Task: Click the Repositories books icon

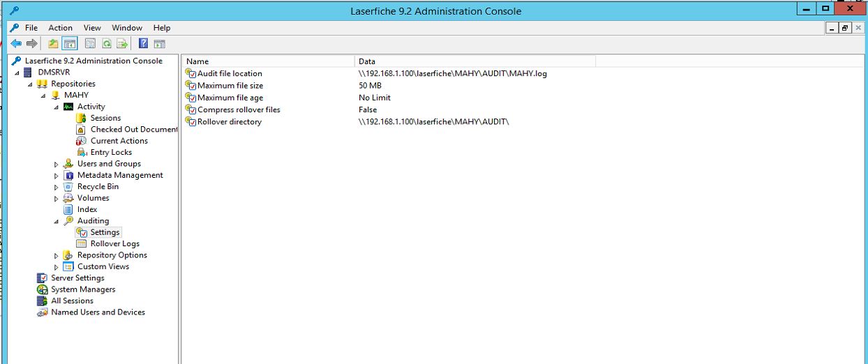Action: pos(42,84)
